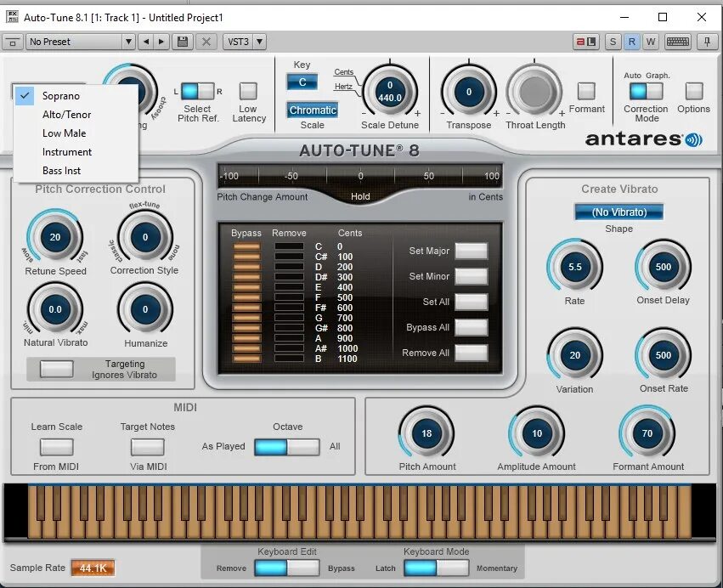
Task: Click the Humanize knob
Action: (145, 309)
